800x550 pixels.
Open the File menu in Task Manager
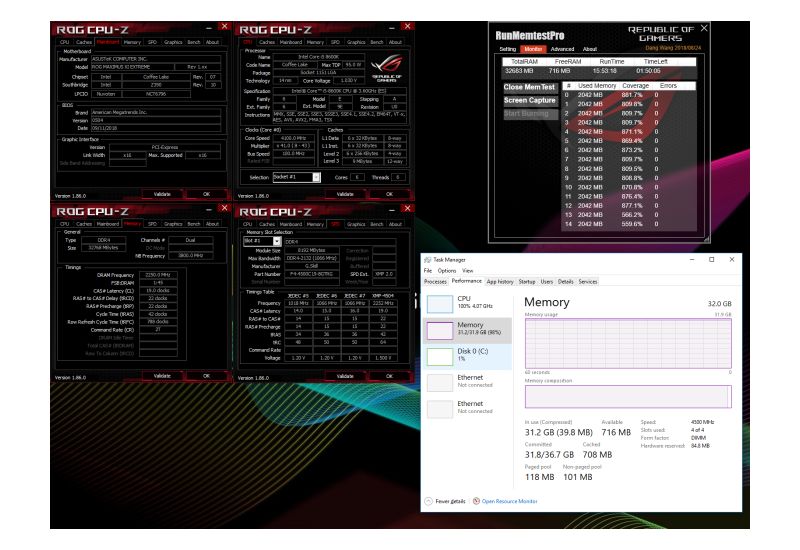coord(428,270)
